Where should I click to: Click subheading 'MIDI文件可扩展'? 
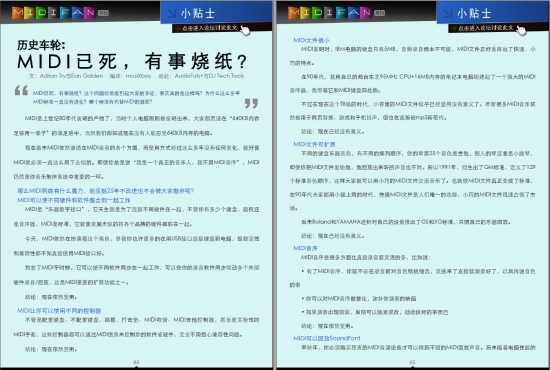tap(314, 144)
